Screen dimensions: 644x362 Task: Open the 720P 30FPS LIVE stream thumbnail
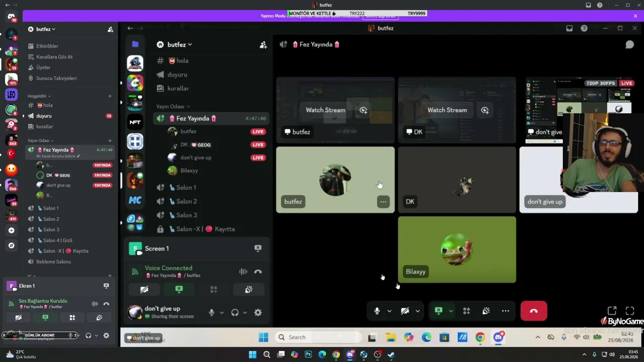point(579,110)
